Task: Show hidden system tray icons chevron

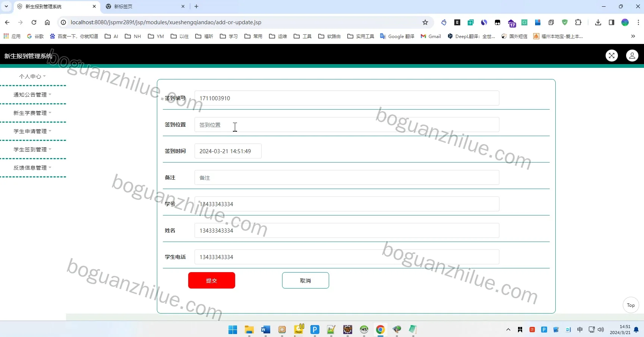Action: coord(508,330)
